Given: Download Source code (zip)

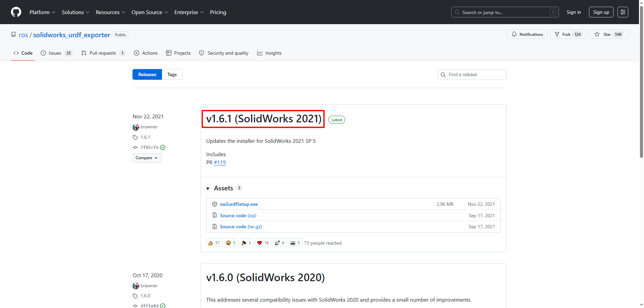Looking at the screenshot, I should pyautogui.click(x=238, y=215).
